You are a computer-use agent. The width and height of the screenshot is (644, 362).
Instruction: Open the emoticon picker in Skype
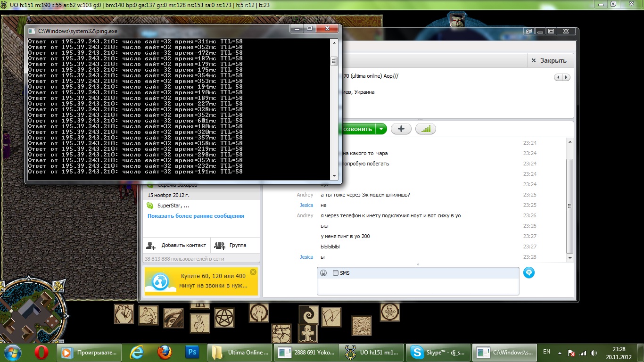(x=323, y=273)
